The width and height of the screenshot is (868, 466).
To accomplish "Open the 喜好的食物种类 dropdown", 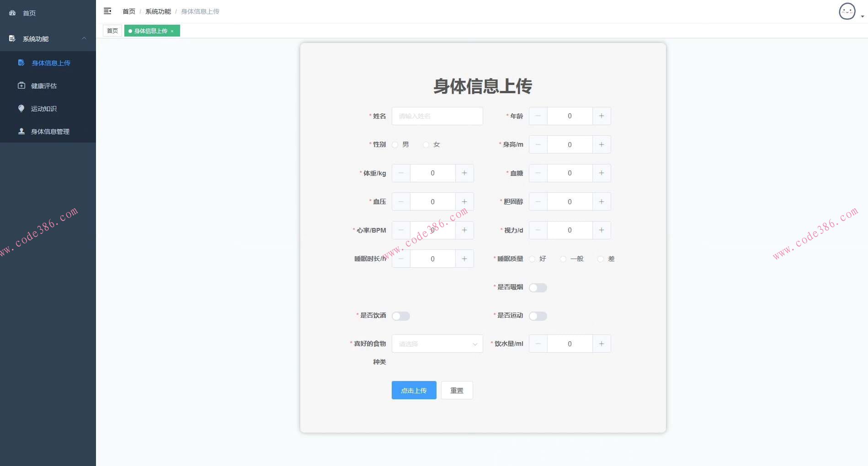I will coord(437,344).
